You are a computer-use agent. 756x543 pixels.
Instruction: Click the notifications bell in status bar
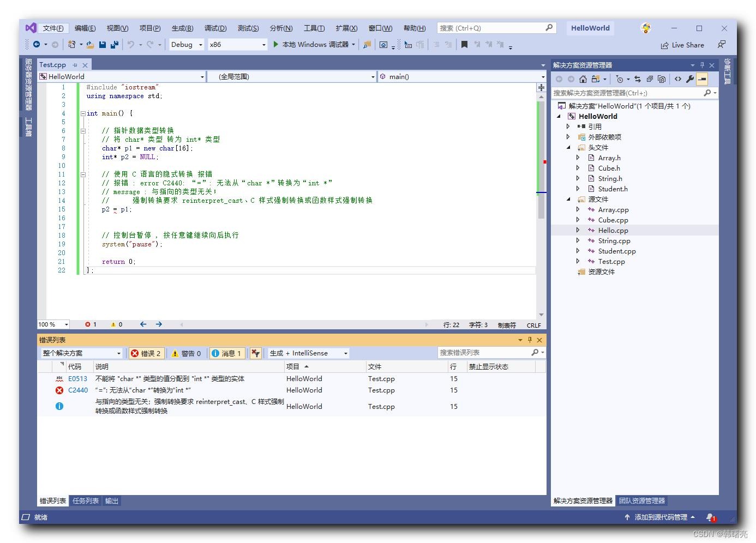[710, 517]
